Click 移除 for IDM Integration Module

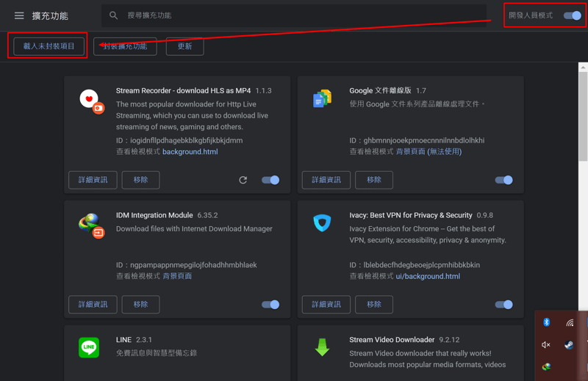[140, 305]
